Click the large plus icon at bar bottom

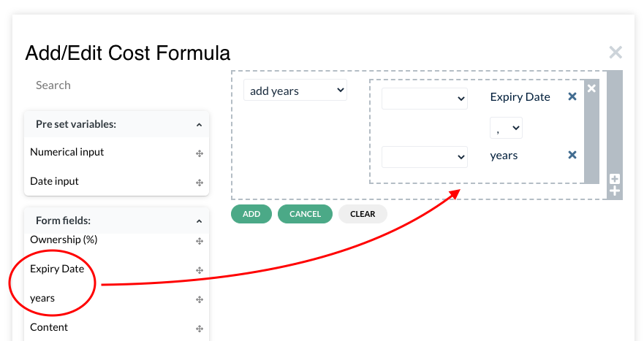(x=615, y=191)
